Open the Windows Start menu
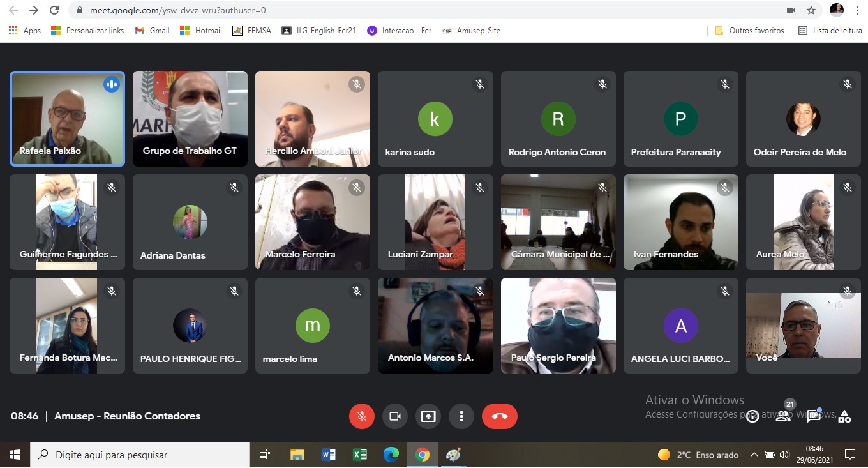Image resolution: width=868 pixels, height=468 pixels. click(14, 455)
